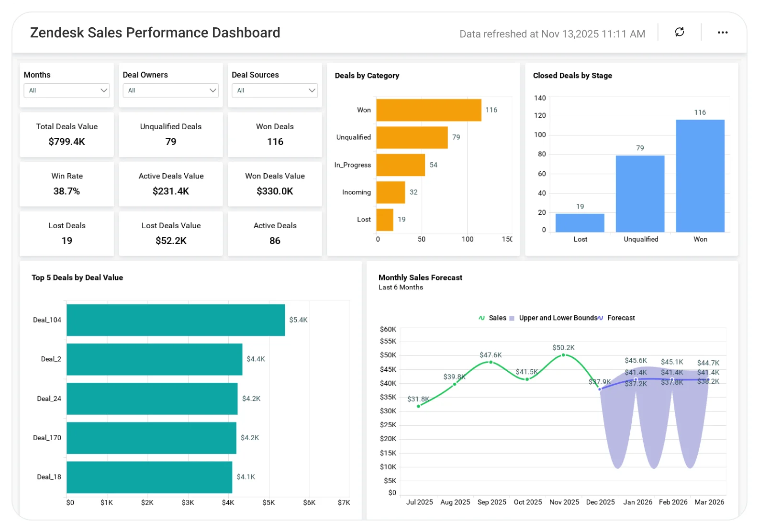This screenshot has width=759, height=532.
Task: Click the Win Rate KPI card
Action: 67,184
